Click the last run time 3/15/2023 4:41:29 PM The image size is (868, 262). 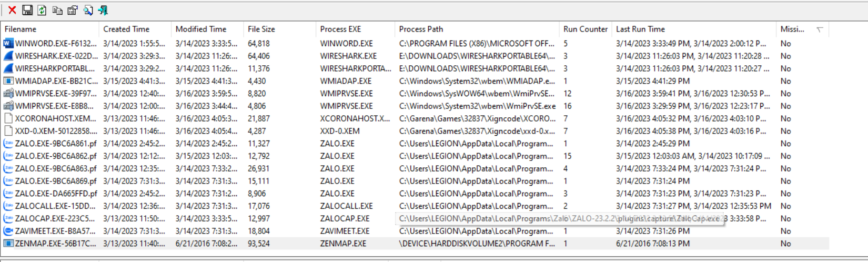click(653, 81)
